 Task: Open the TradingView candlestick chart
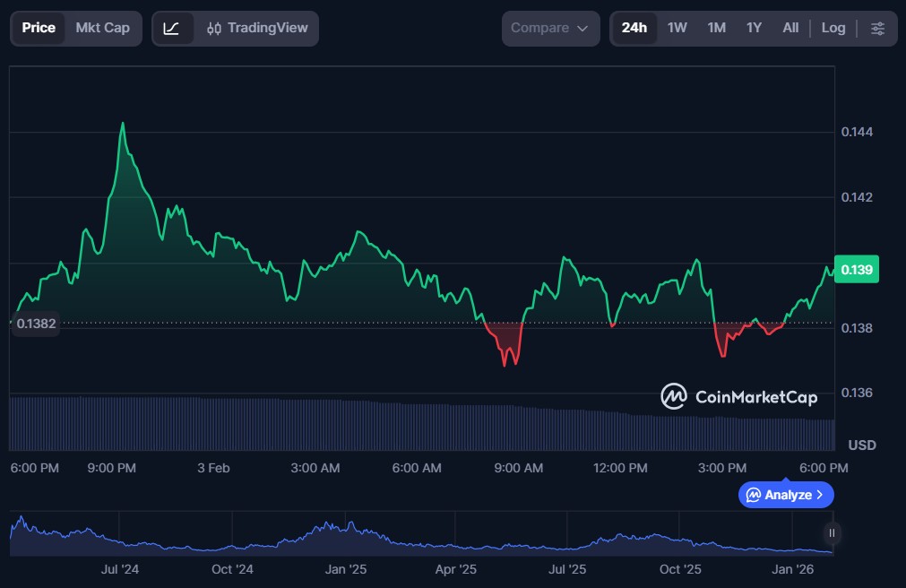[256, 29]
